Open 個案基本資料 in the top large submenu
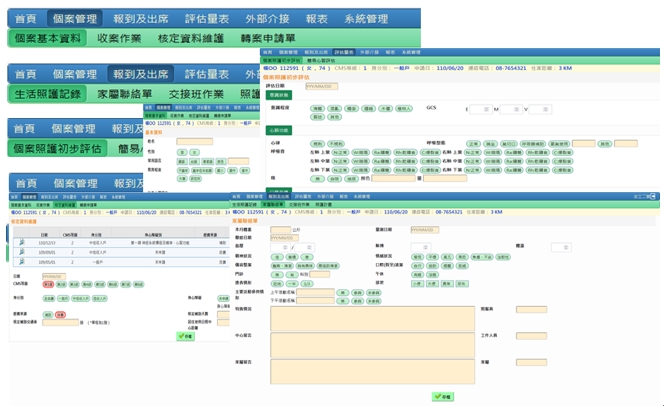Image resolution: width=665 pixels, height=406 pixels. [48, 38]
